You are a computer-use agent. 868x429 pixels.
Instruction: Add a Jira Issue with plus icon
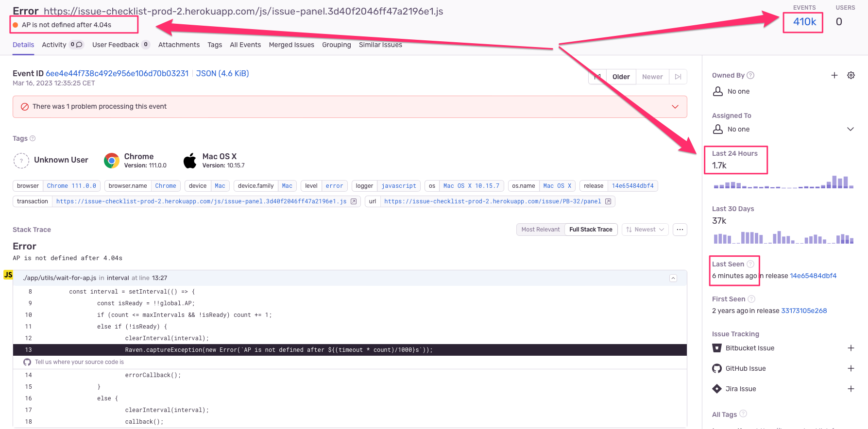click(x=851, y=389)
